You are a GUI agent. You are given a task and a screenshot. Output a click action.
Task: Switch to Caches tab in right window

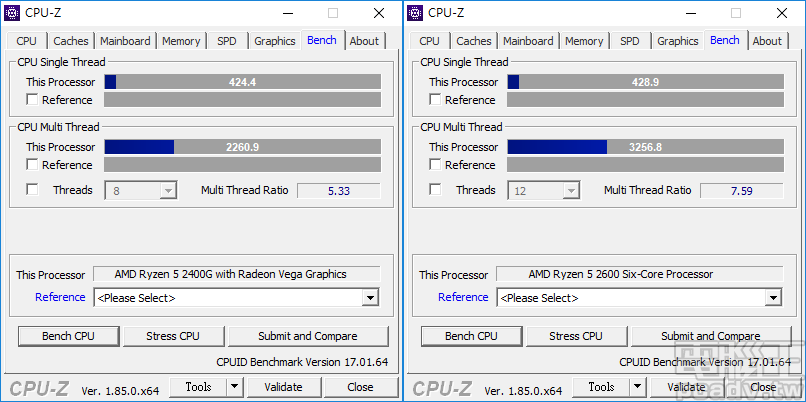[x=474, y=41]
